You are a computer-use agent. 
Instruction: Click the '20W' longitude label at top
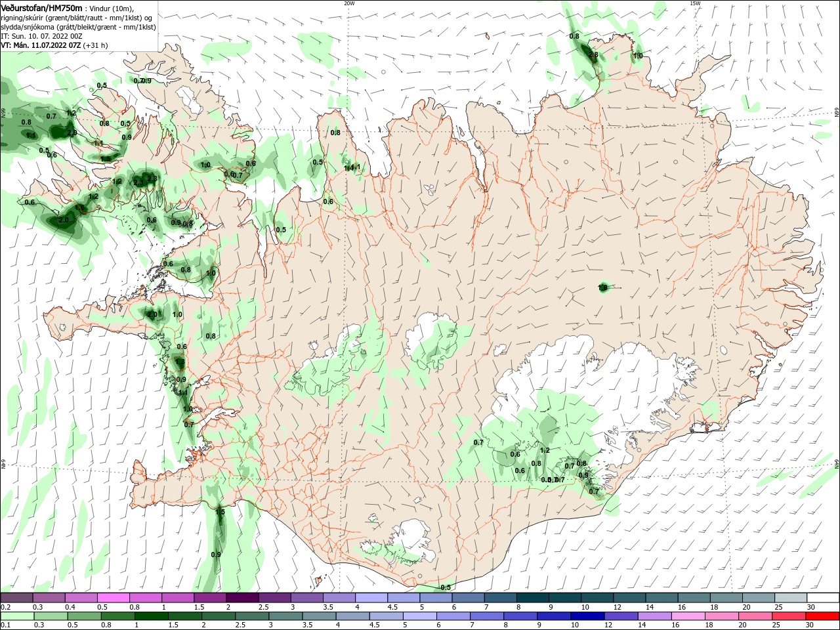349,3
